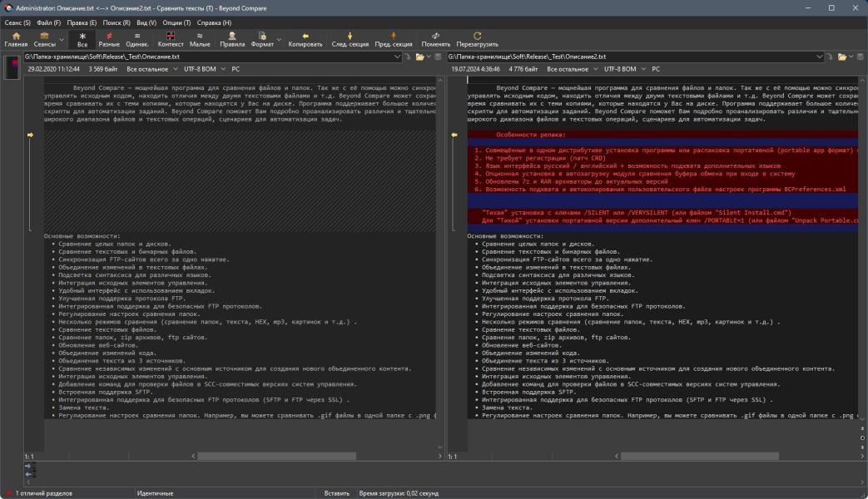Click Перезагрузить to reload files
Viewport: 868px width, 499px height.
pyautogui.click(x=477, y=39)
